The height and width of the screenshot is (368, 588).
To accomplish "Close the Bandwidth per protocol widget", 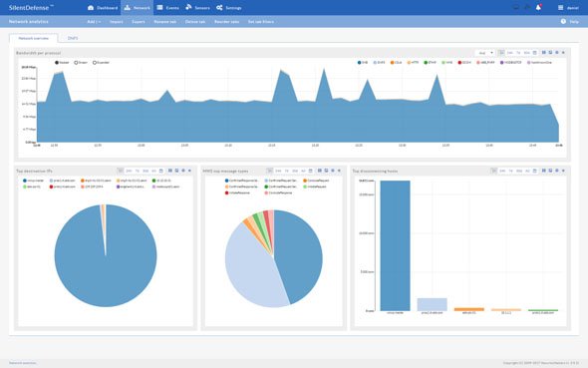I will (563, 53).
